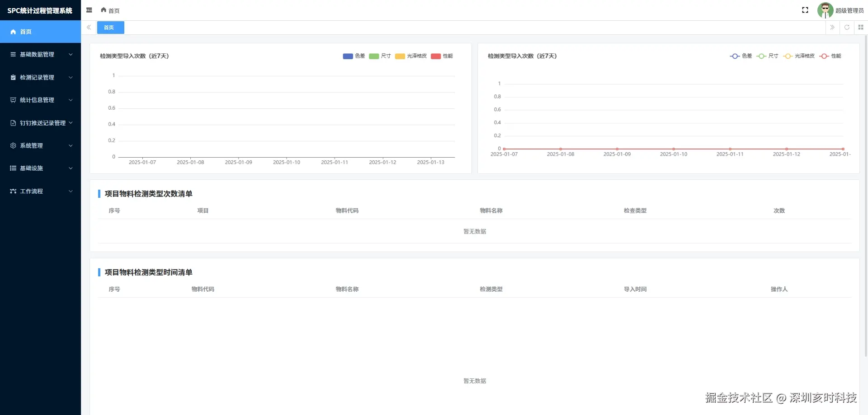
Task: Toggle 光泽桔皮 series in the bar chart legend
Action: (x=411, y=56)
